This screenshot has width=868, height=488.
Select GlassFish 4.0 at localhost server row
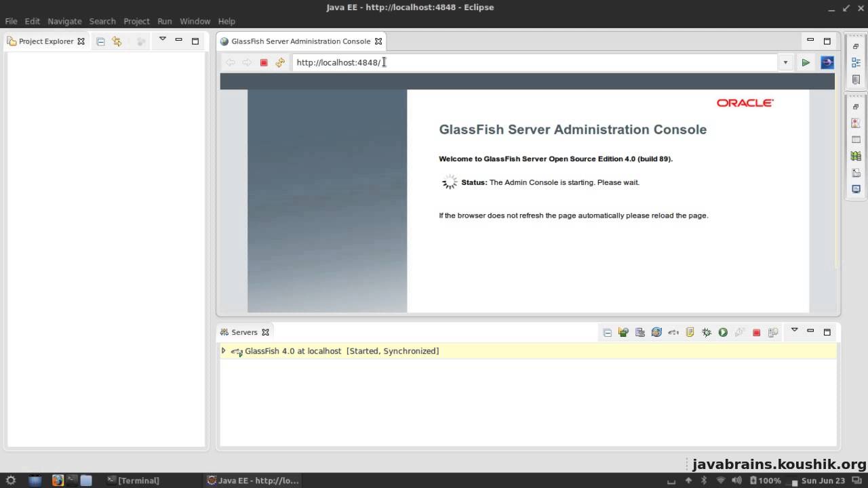pos(528,351)
